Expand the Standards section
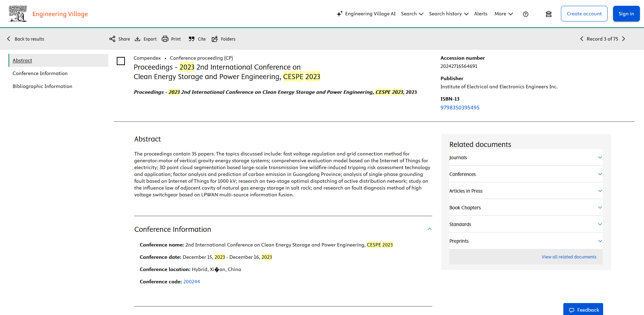This screenshot has width=644, height=315. click(526, 224)
